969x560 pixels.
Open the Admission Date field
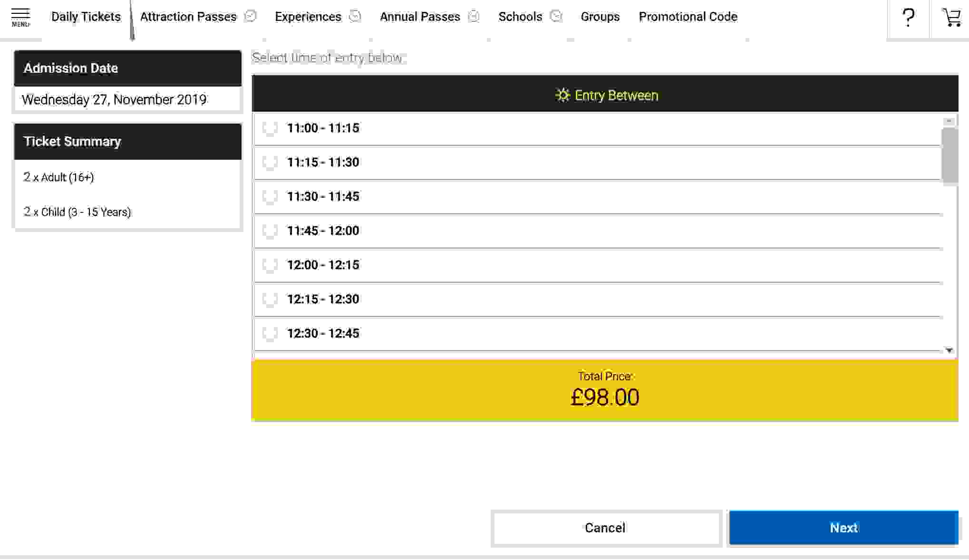click(127, 99)
